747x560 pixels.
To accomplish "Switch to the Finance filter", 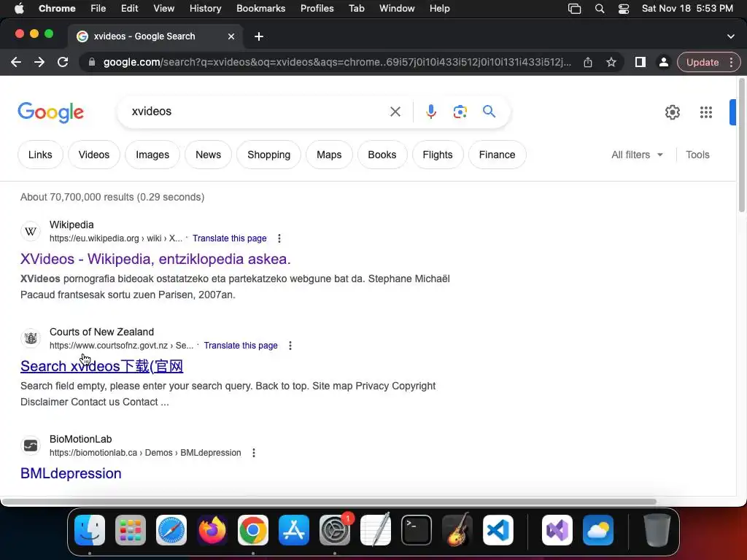I will click(497, 155).
